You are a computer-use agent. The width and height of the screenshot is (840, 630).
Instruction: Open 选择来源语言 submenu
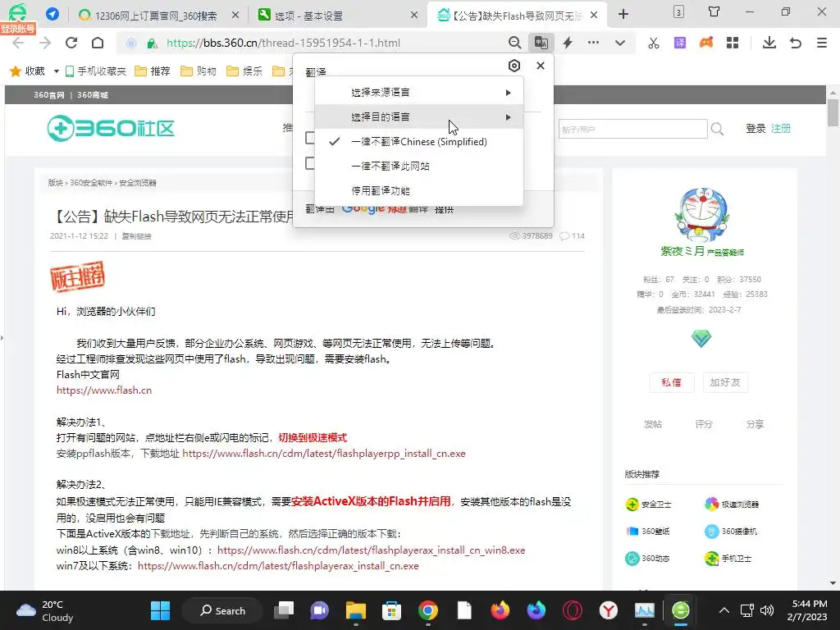click(419, 92)
